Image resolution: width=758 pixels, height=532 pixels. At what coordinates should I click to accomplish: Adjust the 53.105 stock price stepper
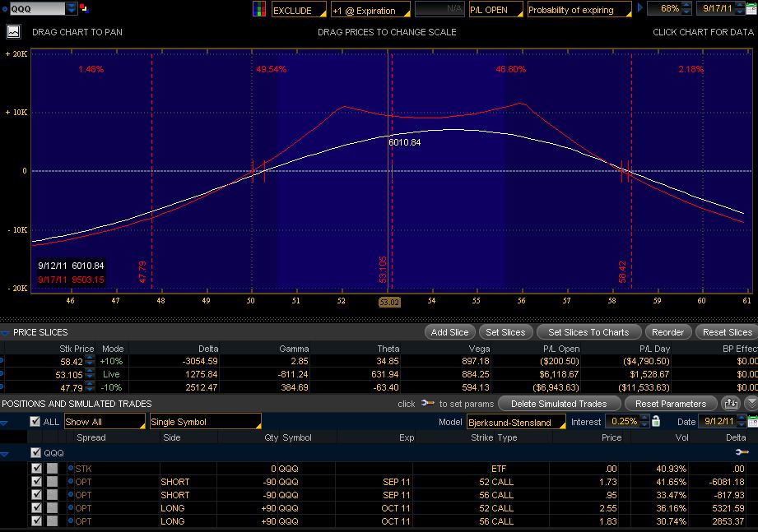[90, 373]
